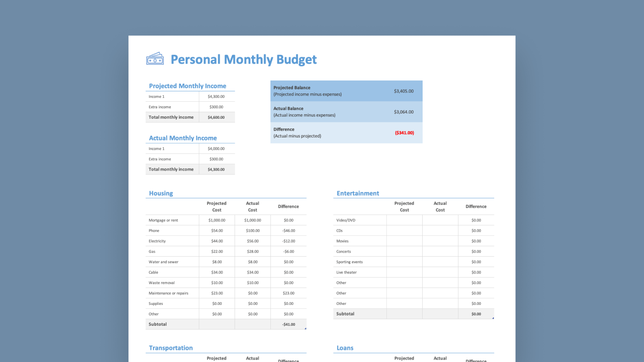Select projected Income 1 cell $4,300.00

[x=216, y=97]
